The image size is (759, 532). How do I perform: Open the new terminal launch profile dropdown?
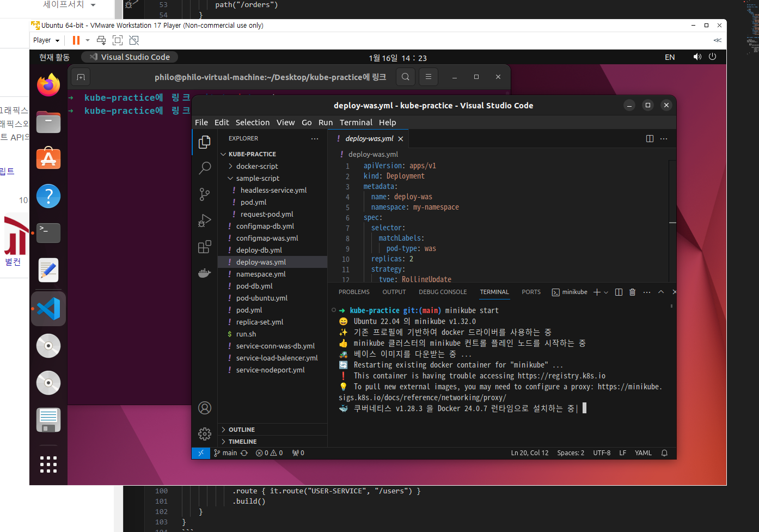tap(606, 292)
